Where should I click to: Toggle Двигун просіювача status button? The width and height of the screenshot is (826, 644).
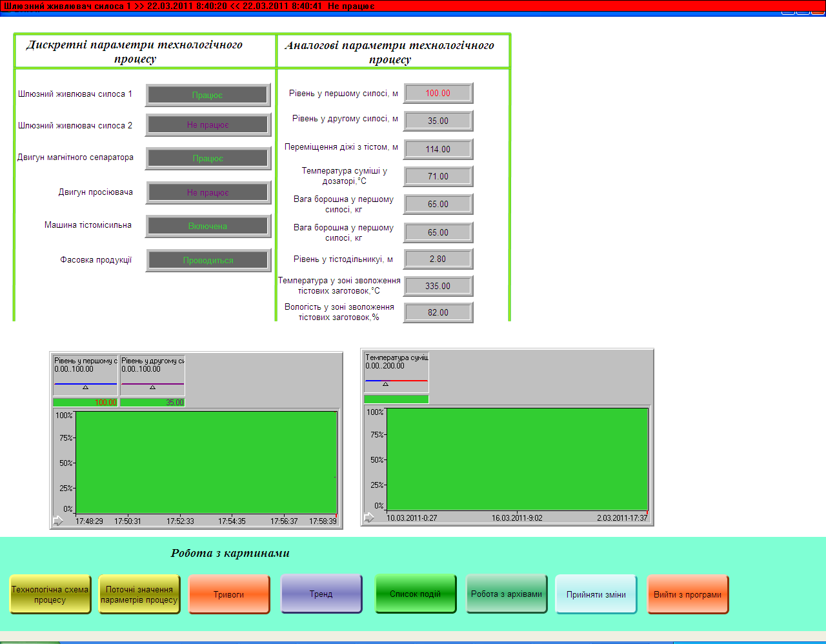pyautogui.click(x=208, y=192)
